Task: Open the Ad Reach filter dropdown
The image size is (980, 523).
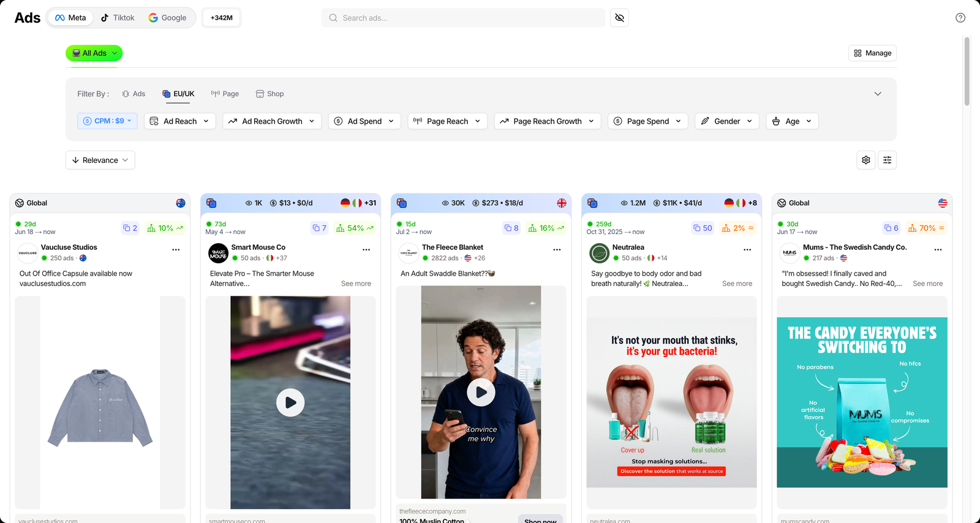Action: (x=180, y=121)
